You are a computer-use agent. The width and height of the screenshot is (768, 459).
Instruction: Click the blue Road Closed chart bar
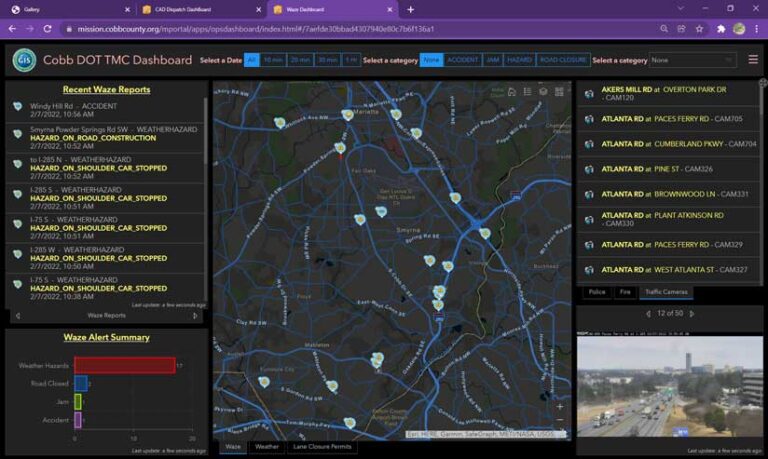81,384
